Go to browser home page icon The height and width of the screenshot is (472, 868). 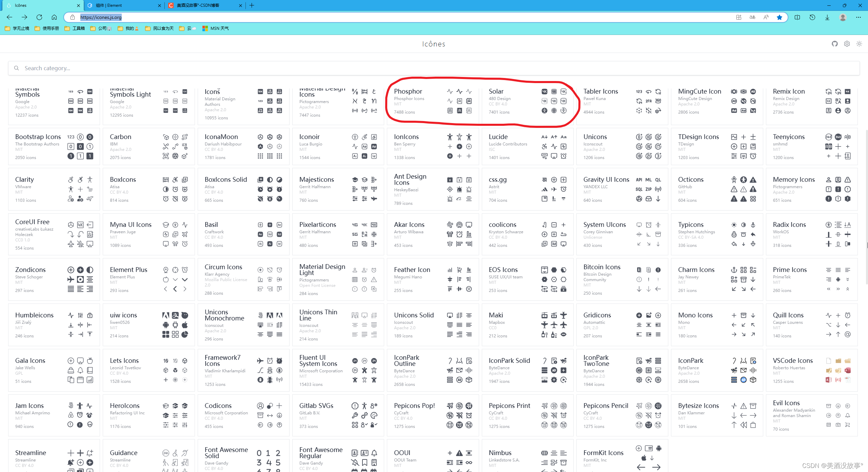tap(54, 17)
